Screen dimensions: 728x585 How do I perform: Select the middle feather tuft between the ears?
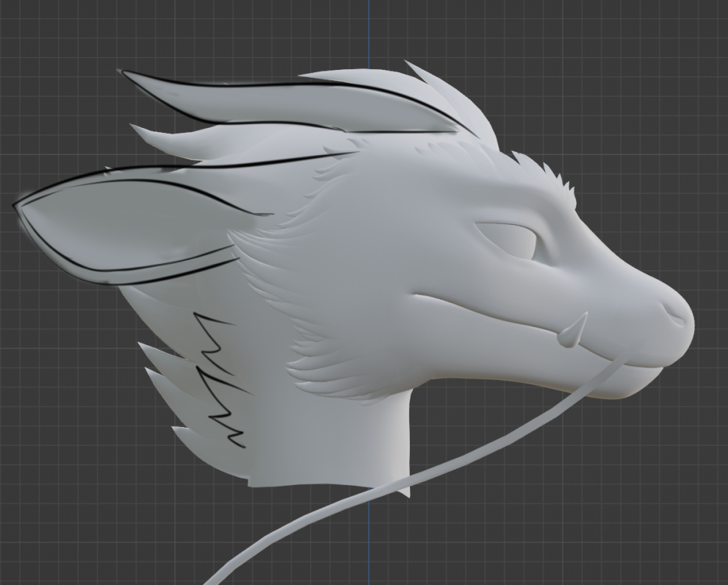click(x=220, y=143)
